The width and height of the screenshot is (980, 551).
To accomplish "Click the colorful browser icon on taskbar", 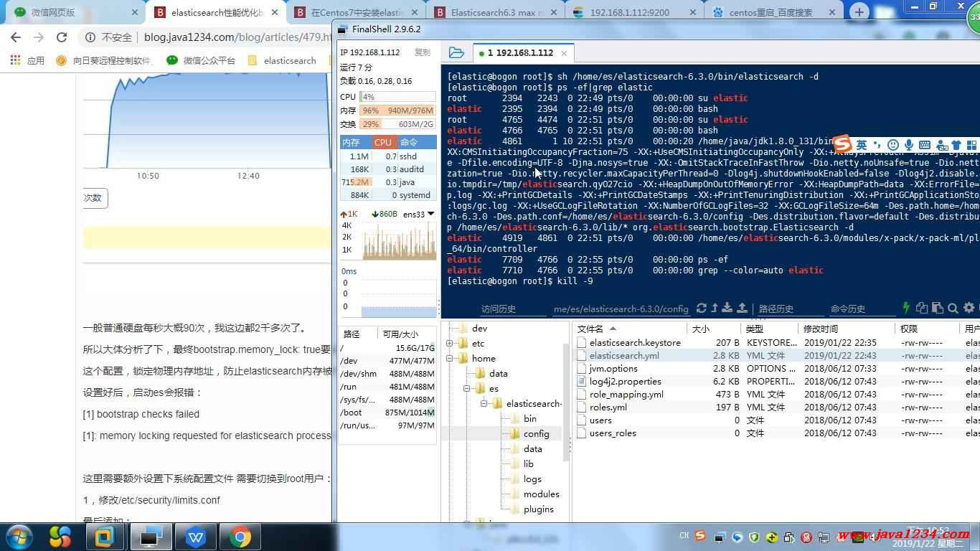I will pyautogui.click(x=60, y=537).
